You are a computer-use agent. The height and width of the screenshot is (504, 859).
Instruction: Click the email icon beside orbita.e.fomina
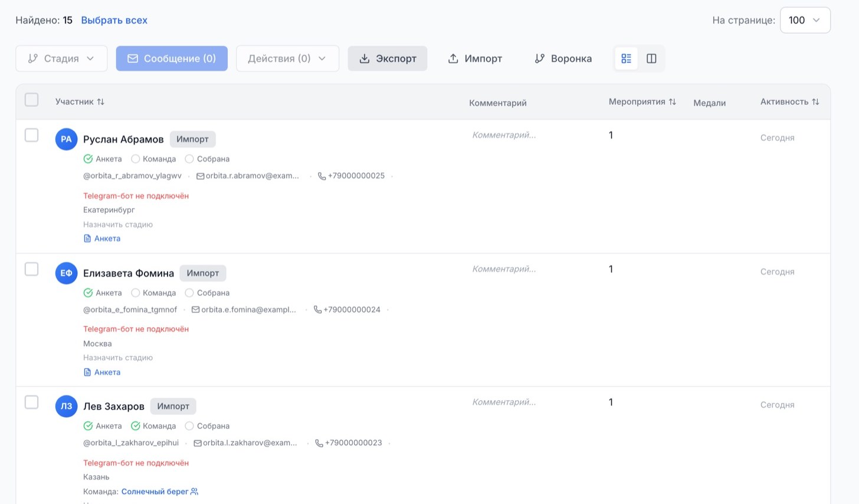195,309
